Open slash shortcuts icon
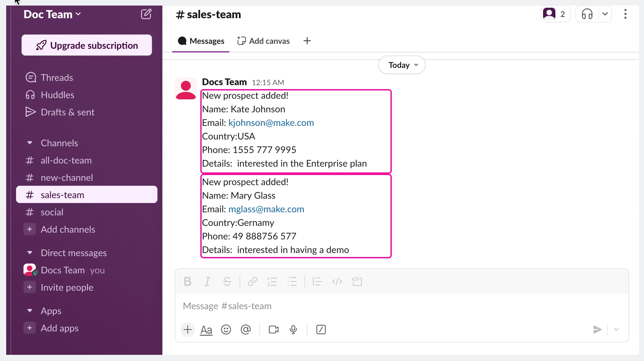 [x=321, y=330]
